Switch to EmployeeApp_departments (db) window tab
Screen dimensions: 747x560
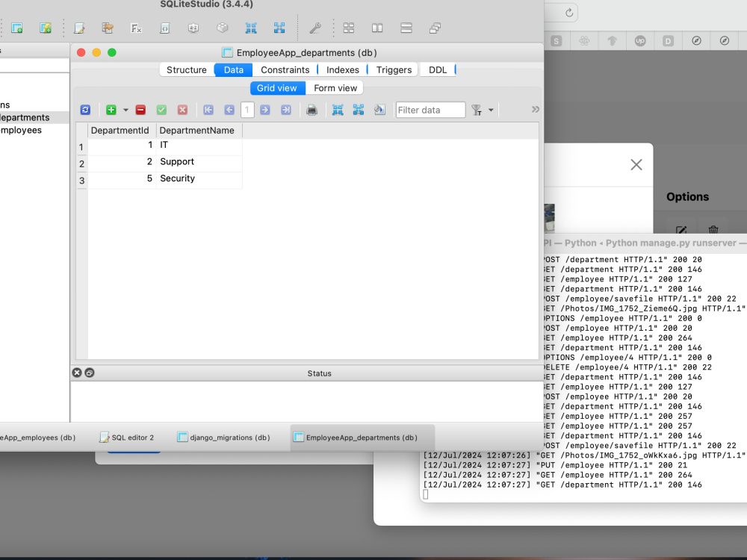pos(362,437)
